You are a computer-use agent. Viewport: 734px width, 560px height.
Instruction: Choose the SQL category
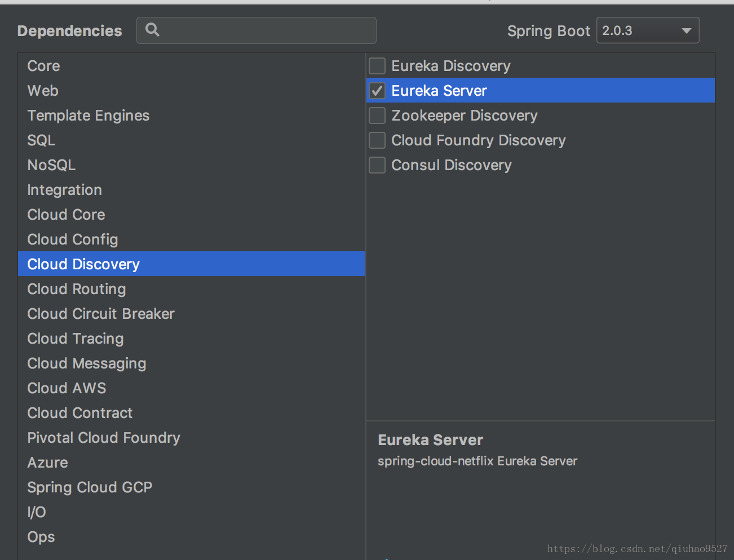pyautogui.click(x=192, y=140)
